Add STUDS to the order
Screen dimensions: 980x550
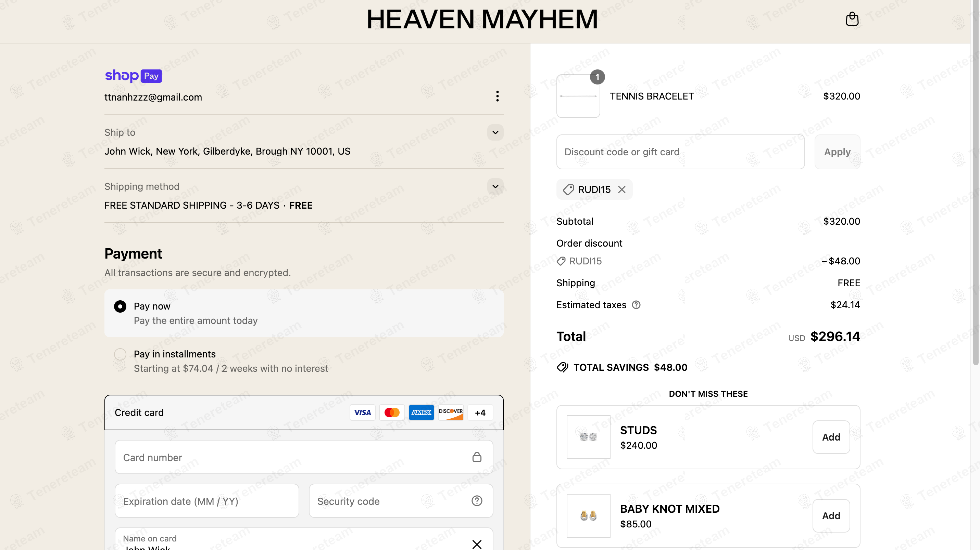(831, 437)
